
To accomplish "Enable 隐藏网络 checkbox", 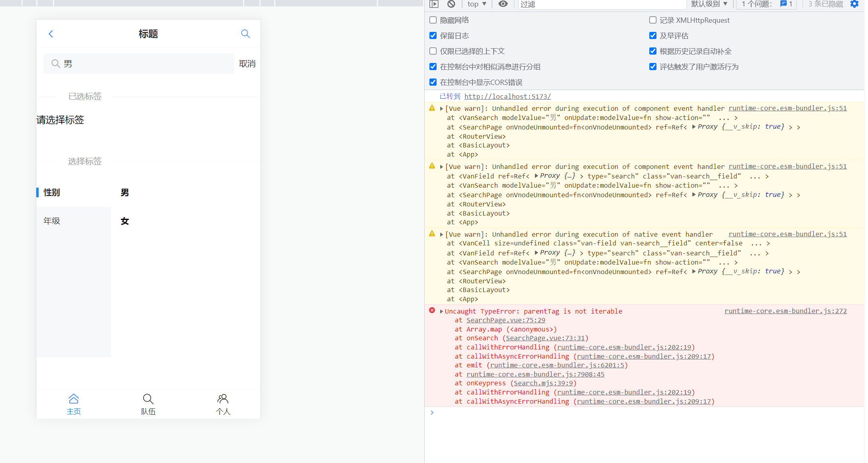I will click(x=433, y=20).
